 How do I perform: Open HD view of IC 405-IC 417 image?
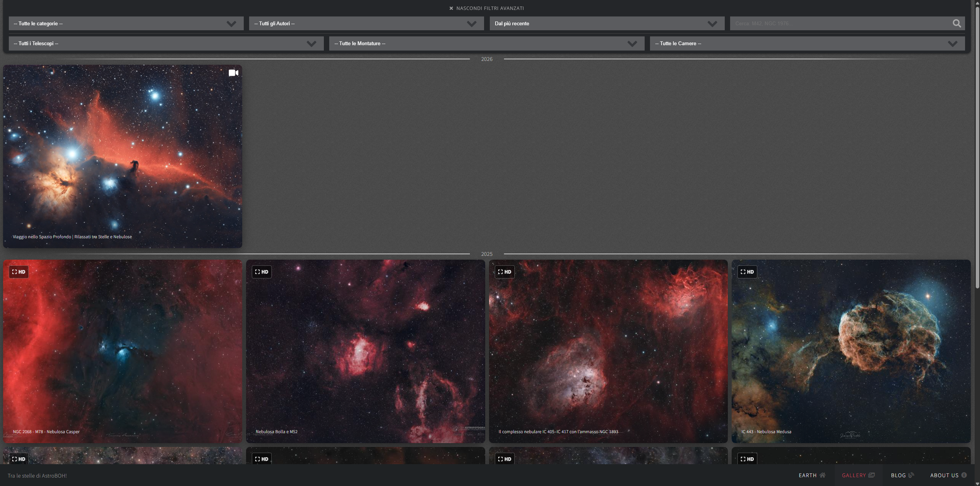504,272
